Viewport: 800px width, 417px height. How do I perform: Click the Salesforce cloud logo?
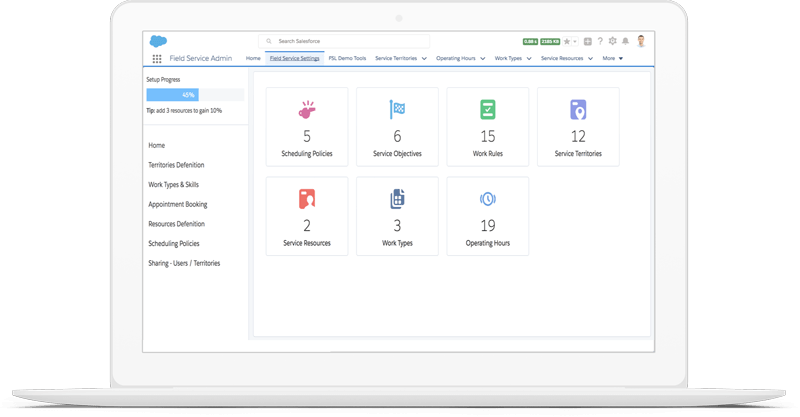coord(158,41)
